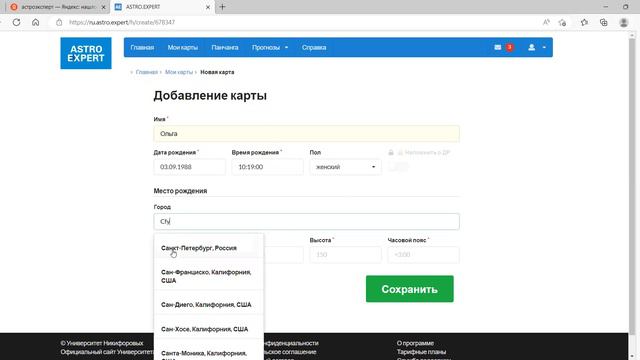Switch to the ASTRO.EXPERT browser tab
This screenshot has width=640, height=360.
click(161, 7)
